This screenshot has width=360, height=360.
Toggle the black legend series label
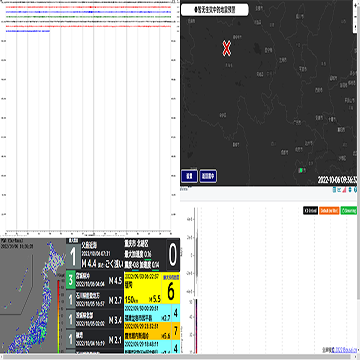point(310,211)
